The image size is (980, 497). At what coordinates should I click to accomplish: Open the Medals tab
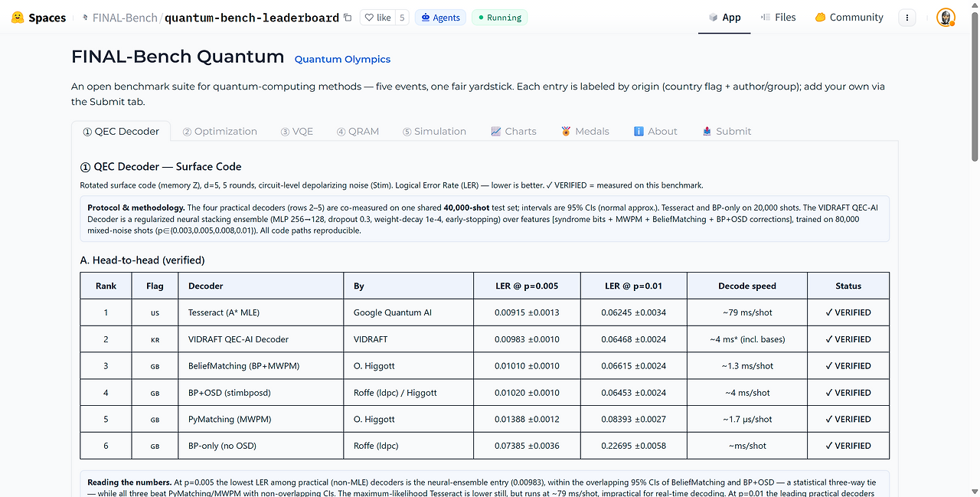pos(585,132)
